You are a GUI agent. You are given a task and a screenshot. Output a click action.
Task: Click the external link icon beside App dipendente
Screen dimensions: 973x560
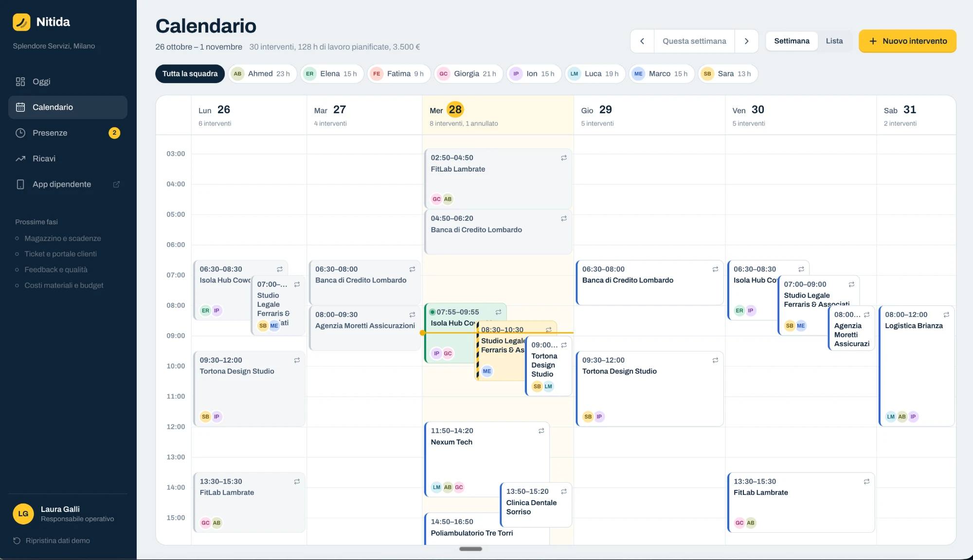click(x=116, y=184)
